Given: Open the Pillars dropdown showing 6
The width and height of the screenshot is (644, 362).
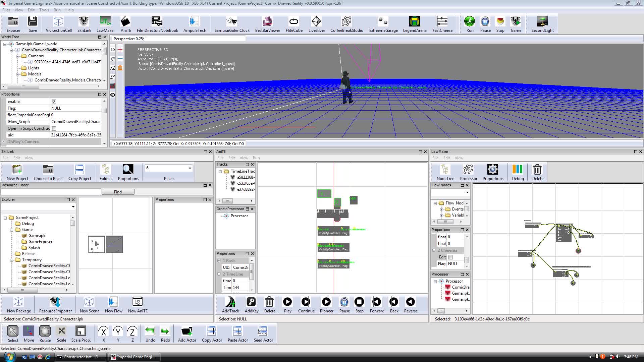Looking at the screenshot, I should tap(190, 168).
